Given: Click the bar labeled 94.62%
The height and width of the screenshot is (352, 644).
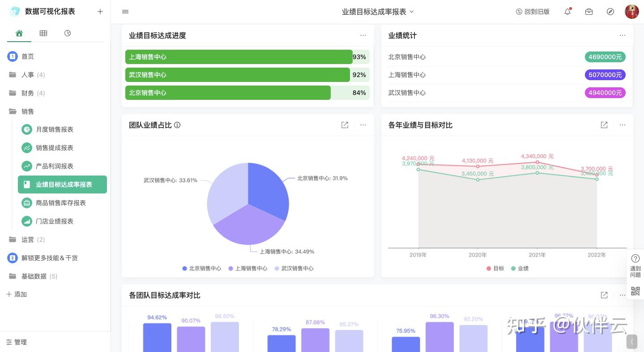Looking at the screenshot, I should (x=157, y=338).
